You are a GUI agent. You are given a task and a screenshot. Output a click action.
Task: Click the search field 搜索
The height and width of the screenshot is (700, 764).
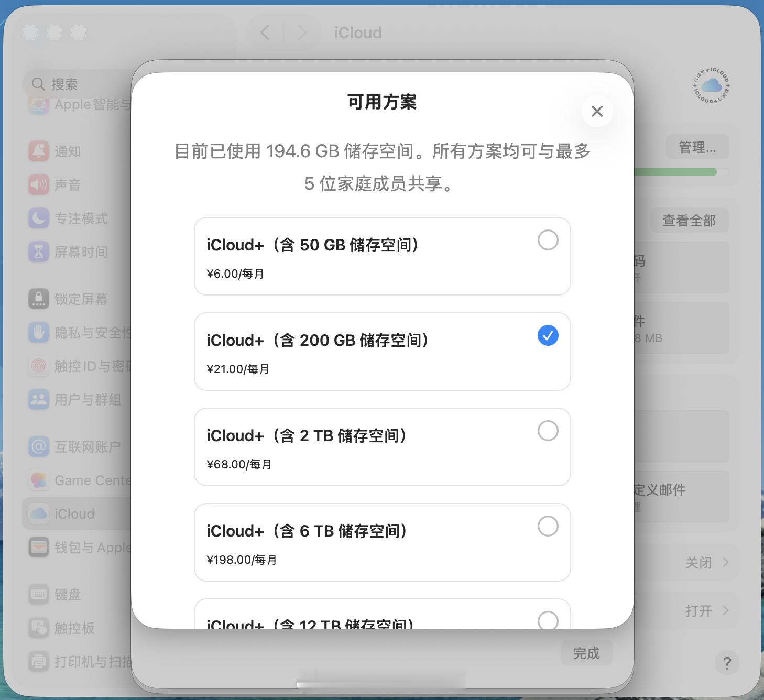(78, 84)
